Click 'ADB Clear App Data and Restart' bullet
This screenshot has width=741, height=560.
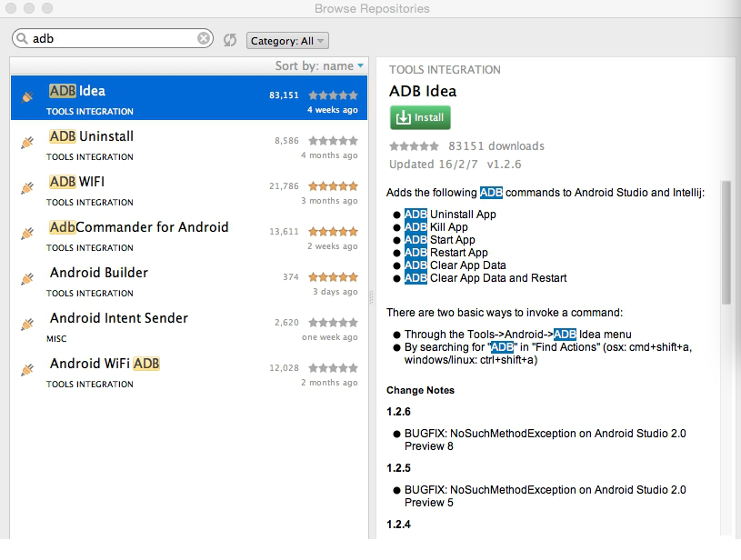[x=486, y=278]
